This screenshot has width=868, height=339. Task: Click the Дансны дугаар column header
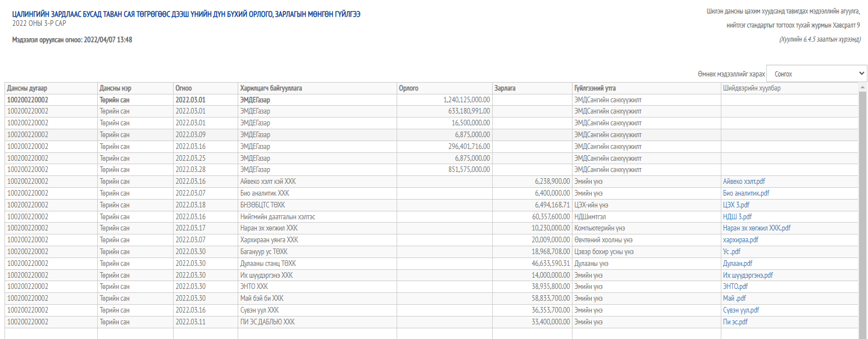pyautogui.click(x=27, y=88)
